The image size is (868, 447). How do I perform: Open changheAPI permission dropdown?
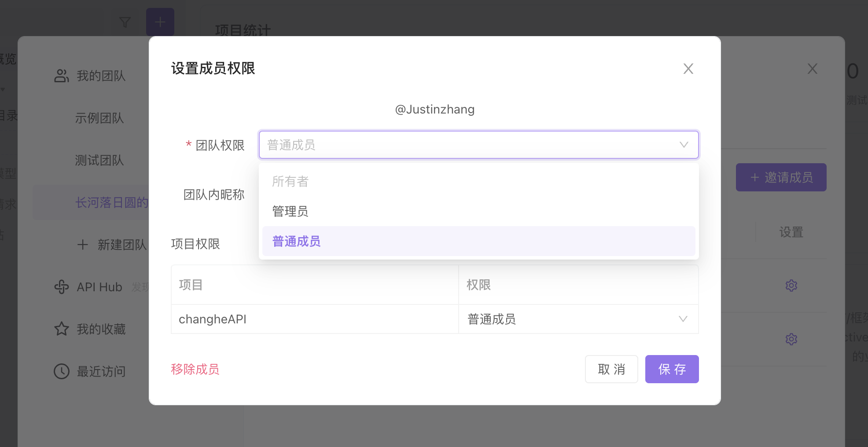point(578,319)
